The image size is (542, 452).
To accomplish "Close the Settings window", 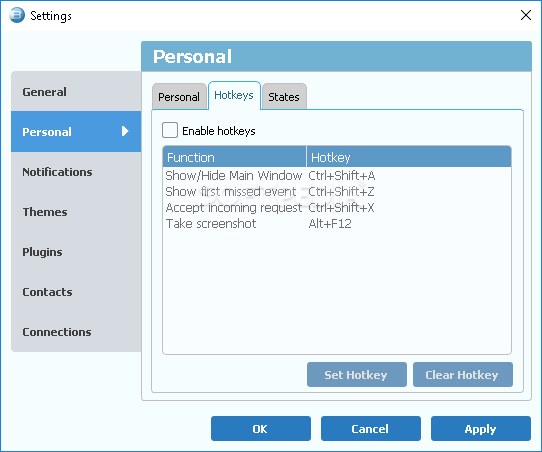I will [x=526, y=15].
